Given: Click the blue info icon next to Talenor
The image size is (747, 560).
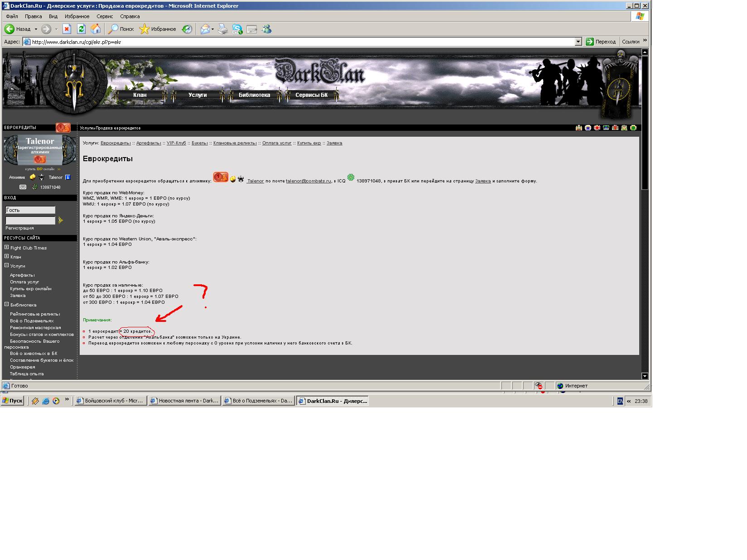Looking at the screenshot, I should [x=67, y=177].
